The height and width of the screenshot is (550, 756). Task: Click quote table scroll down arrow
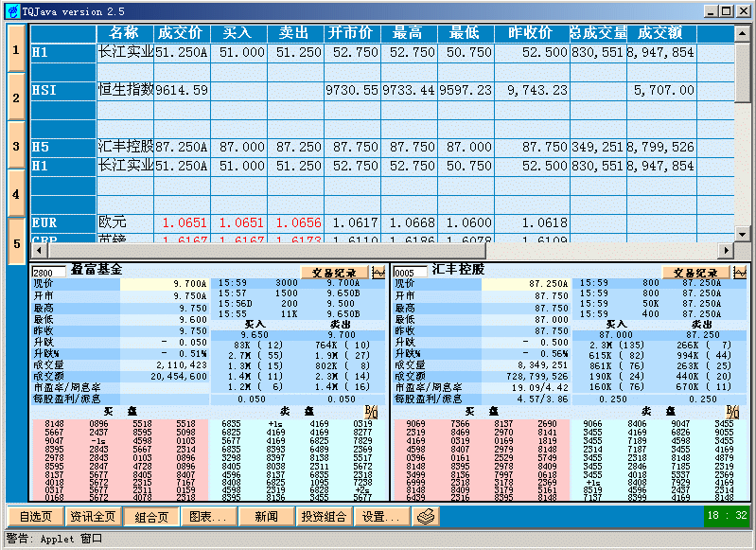[x=742, y=234]
